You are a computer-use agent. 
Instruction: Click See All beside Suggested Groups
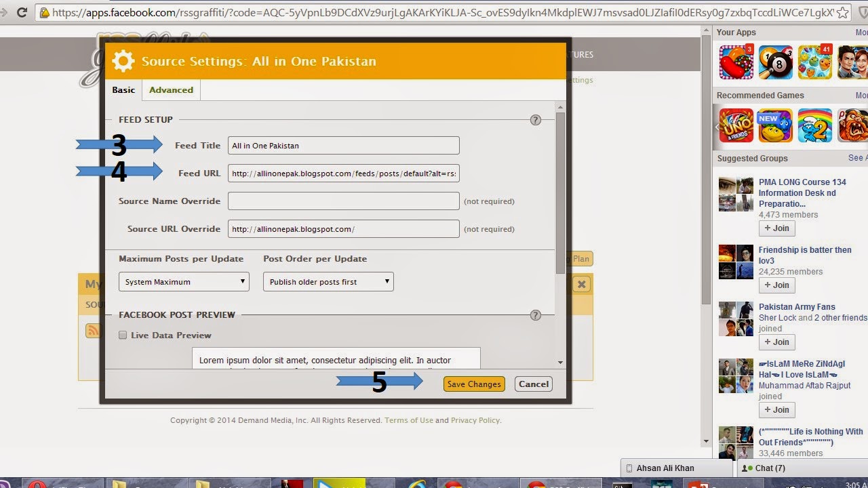tap(858, 158)
